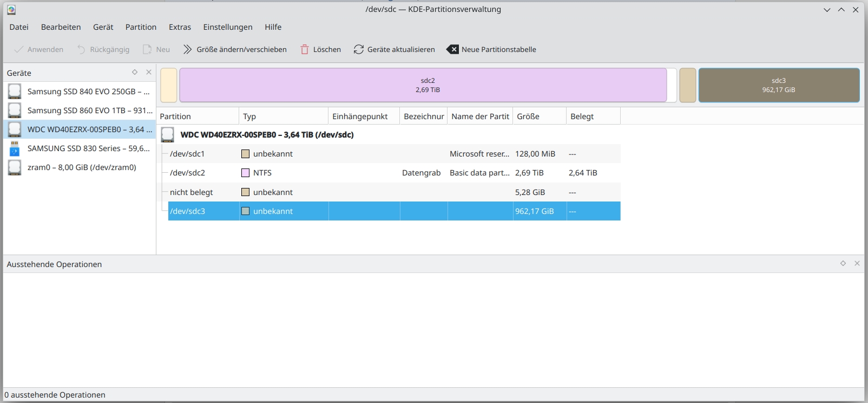Open the Bearbeiten menu
The image size is (868, 403).
click(61, 27)
